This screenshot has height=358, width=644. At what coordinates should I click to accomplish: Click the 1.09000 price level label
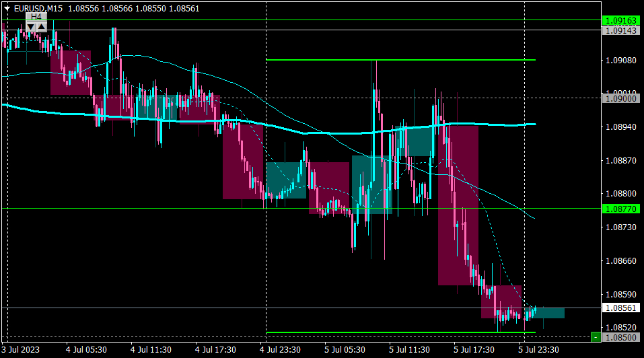click(x=621, y=98)
